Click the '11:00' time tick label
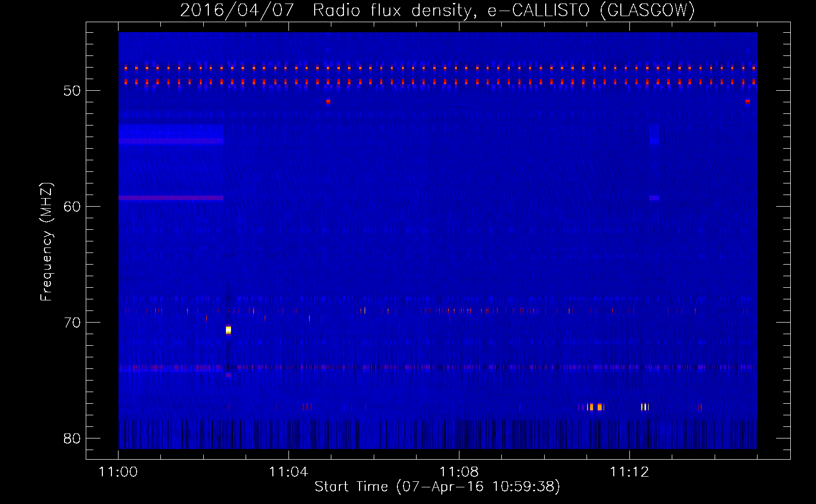 [x=119, y=472]
